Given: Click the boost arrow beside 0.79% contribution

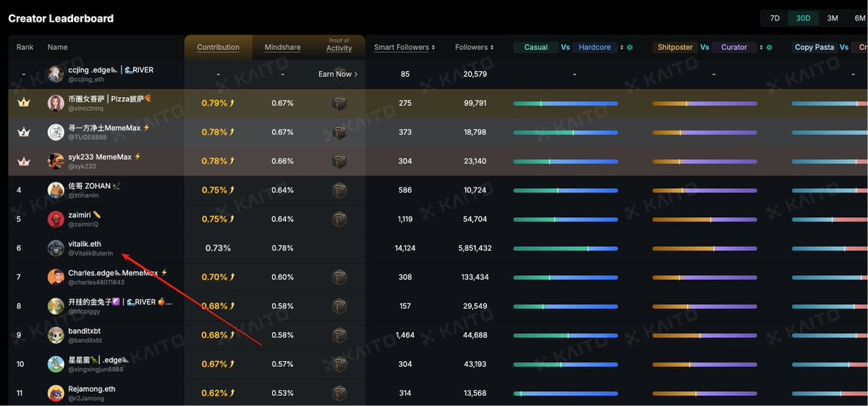Looking at the screenshot, I should pos(232,103).
